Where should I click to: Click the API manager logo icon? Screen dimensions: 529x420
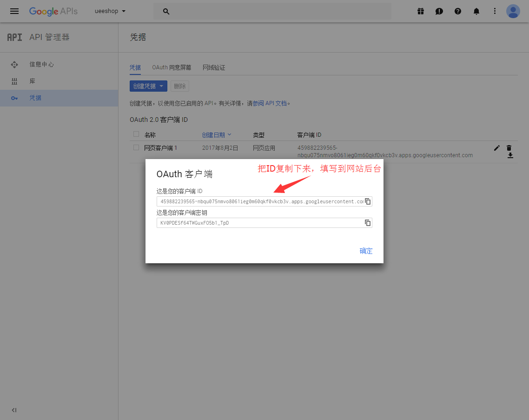tap(14, 37)
